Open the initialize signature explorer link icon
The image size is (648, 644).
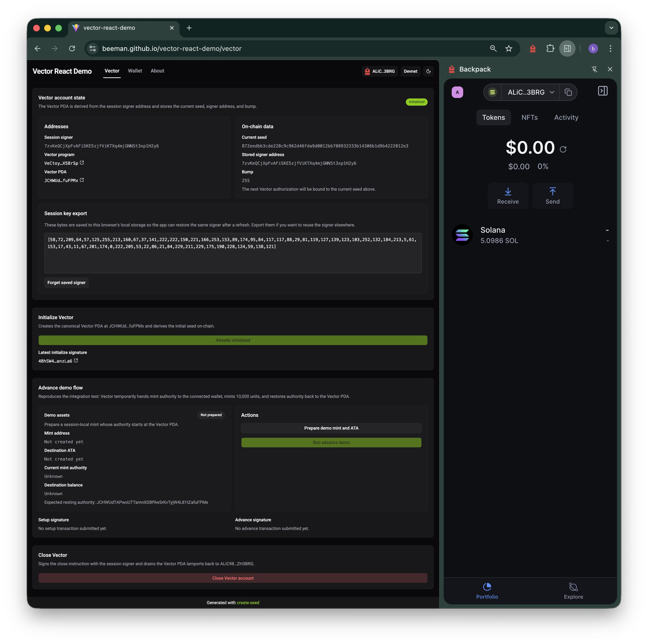(76, 361)
